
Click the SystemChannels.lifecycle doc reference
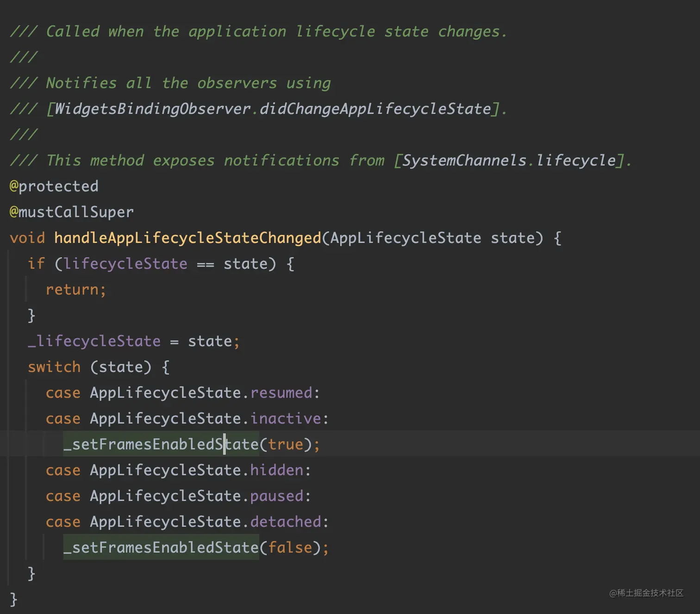[x=509, y=161]
